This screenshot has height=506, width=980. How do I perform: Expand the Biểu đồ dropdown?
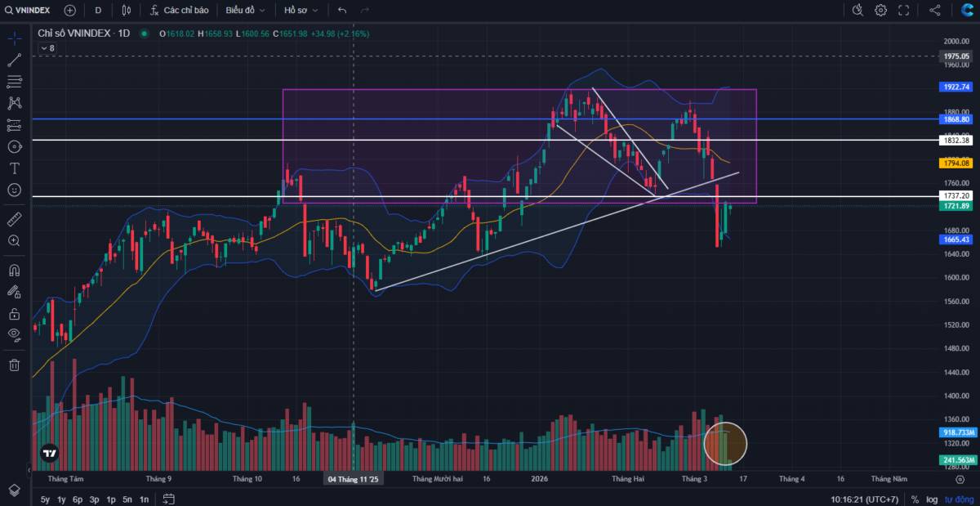(x=245, y=10)
